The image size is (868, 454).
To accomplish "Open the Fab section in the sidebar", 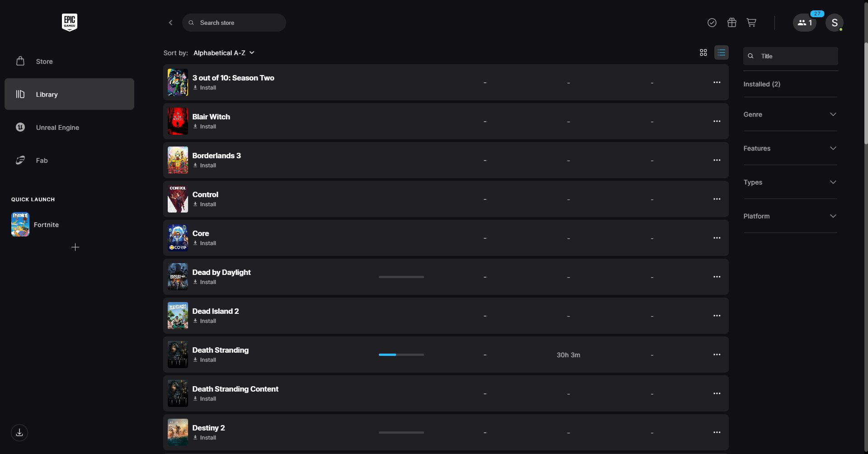I will (x=42, y=160).
